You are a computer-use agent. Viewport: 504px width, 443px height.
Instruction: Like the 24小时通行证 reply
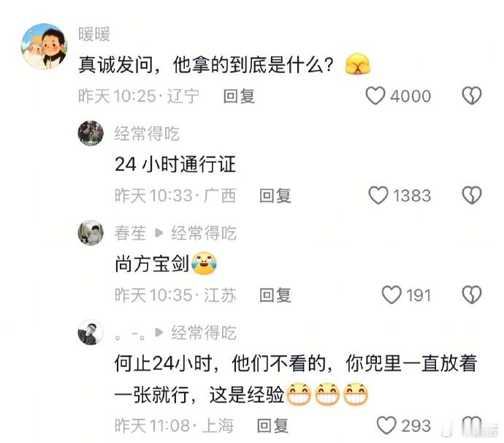click(378, 195)
